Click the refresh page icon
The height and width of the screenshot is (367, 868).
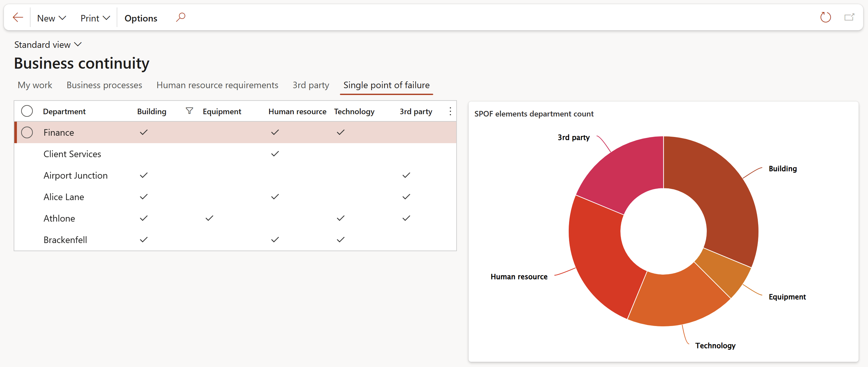point(825,17)
